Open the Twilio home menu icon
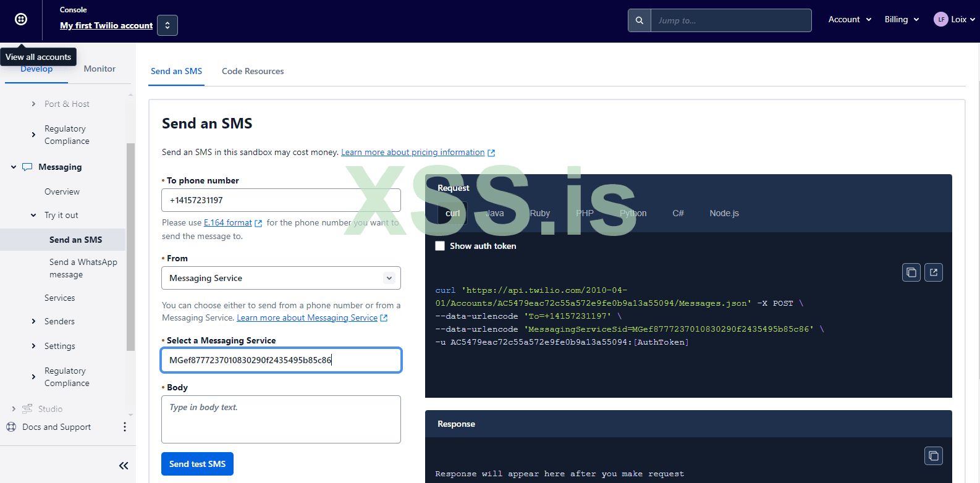This screenshot has width=980, height=483. pyautogui.click(x=21, y=19)
